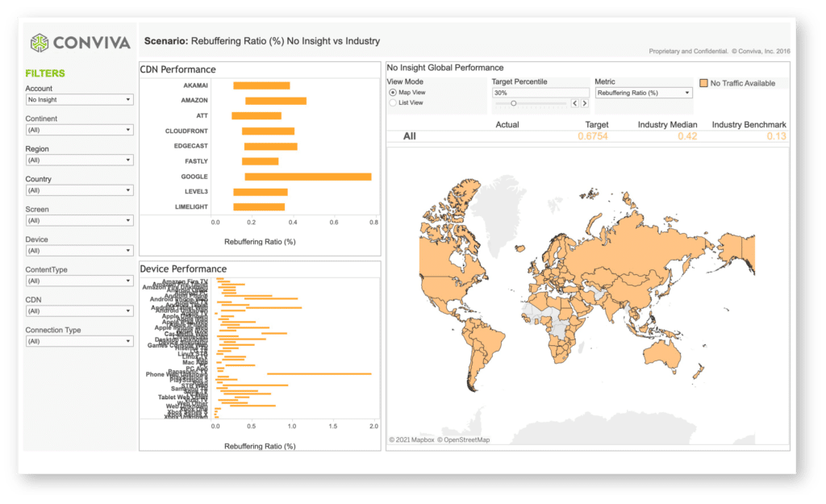Open the Continent filter dropdown
This screenshot has height=504, width=826.
(x=79, y=130)
